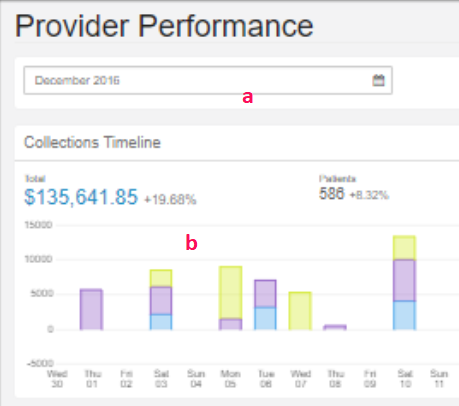
Task: Select purple segment of Sat 10 bar
Action: coord(404,280)
